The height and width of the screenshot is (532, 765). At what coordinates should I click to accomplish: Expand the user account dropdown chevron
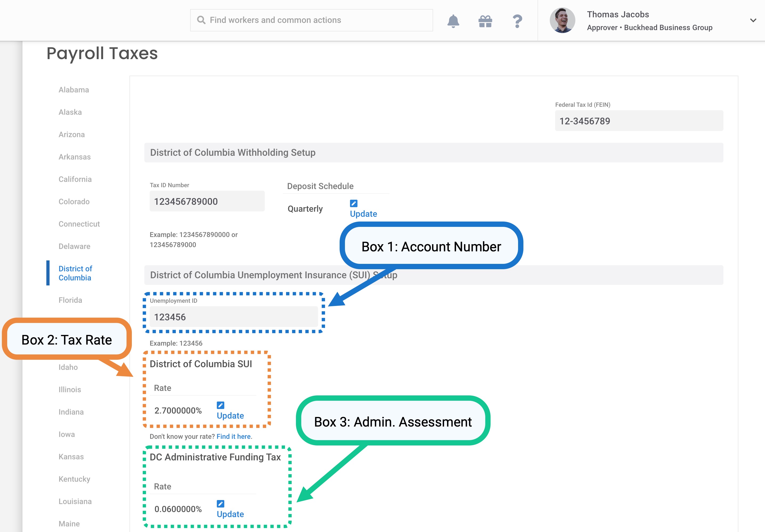(x=753, y=20)
